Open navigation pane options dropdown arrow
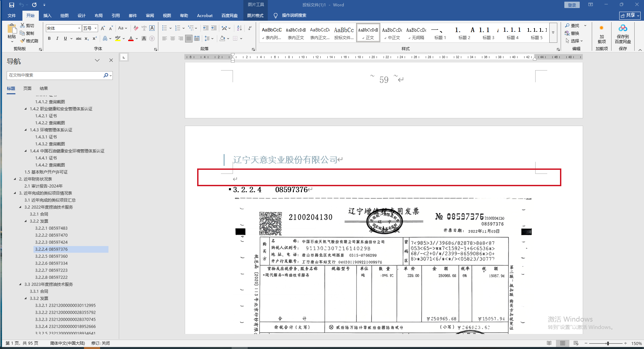Screen dimensions: 644x349 coord(97,60)
